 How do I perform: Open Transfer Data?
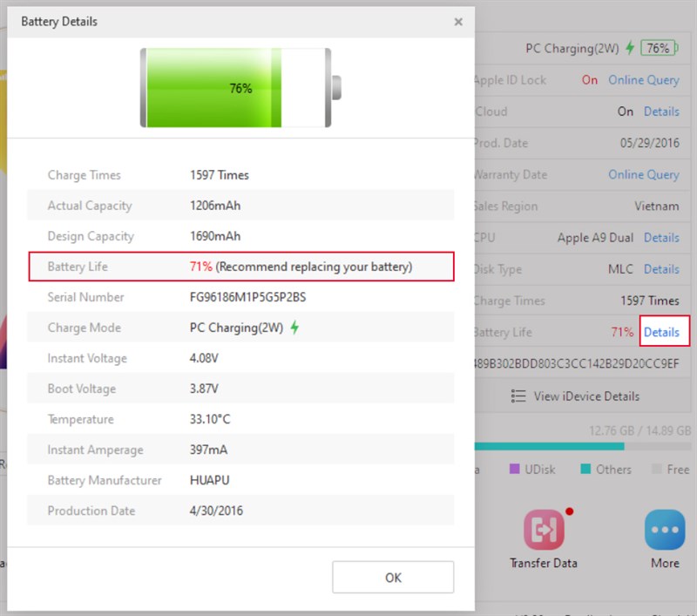pos(543,530)
